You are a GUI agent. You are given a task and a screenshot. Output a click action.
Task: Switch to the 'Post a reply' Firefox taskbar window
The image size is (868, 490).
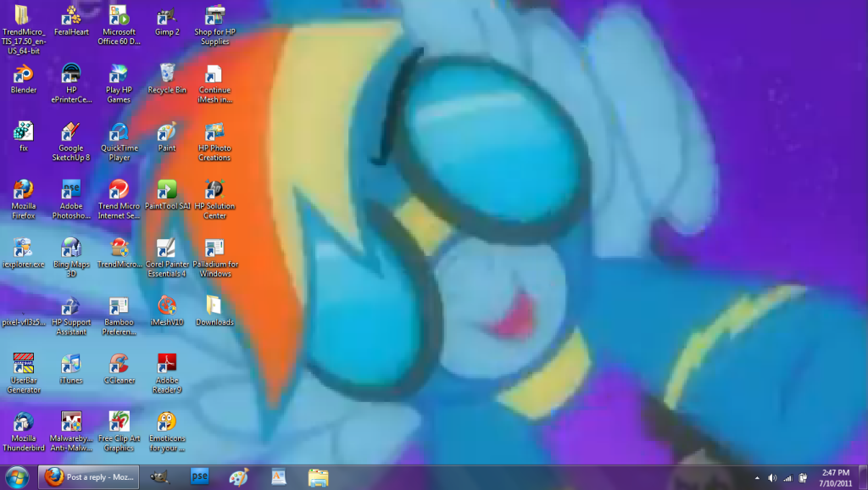[x=88, y=476]
